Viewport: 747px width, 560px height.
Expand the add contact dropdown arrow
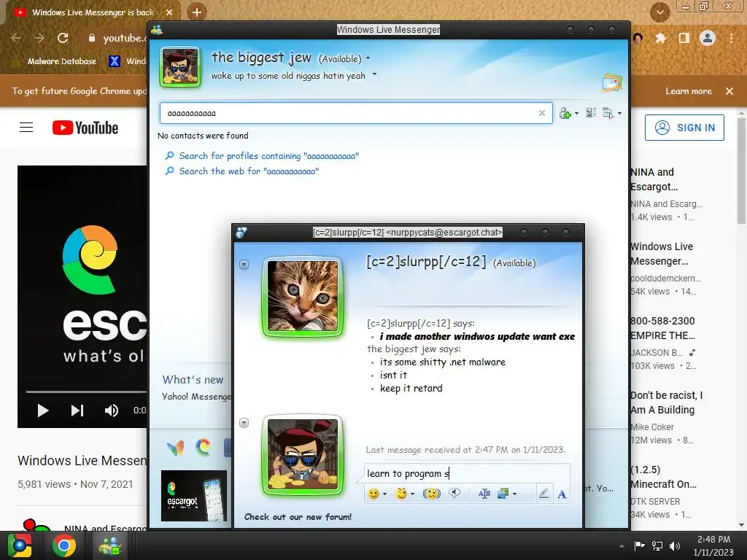[576, 113]
